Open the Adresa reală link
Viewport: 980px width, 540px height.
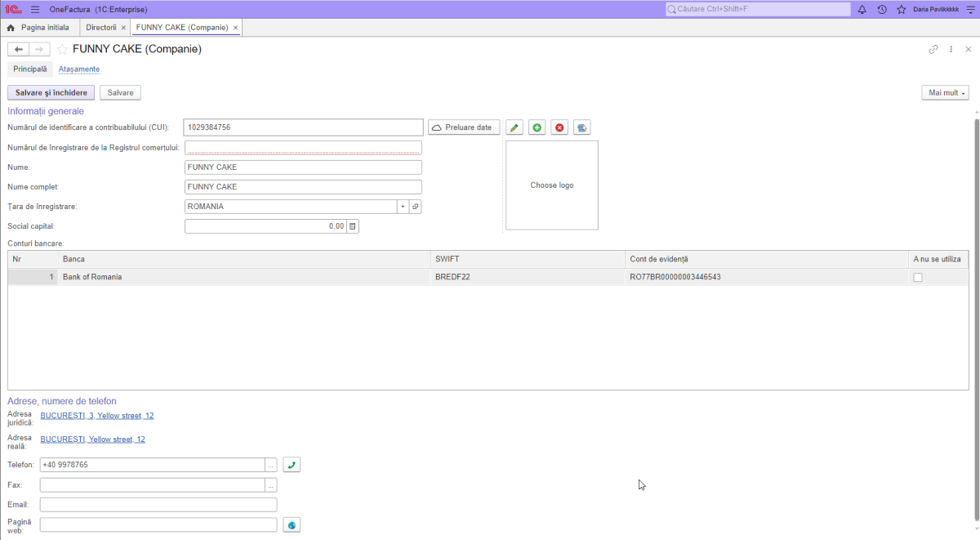pyautogui.click(x=93, y=440)
